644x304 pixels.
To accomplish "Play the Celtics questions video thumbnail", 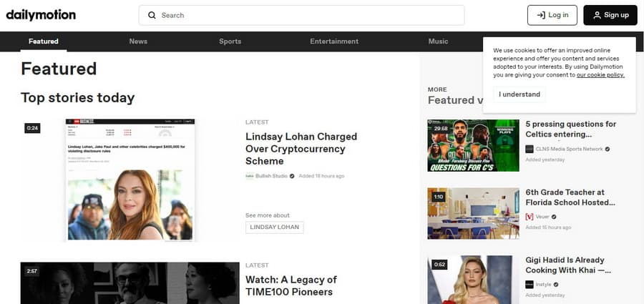I will click(x=473, y=145).
